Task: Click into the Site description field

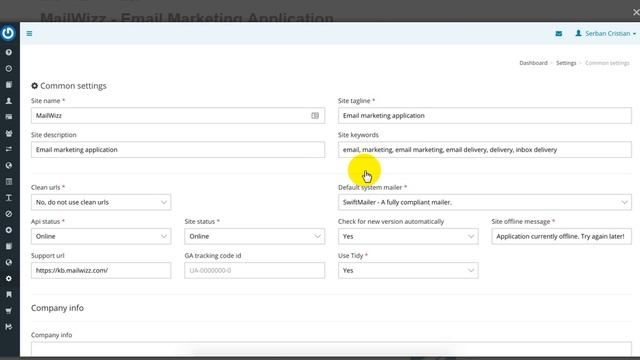Action: click(x=178, y=150)
